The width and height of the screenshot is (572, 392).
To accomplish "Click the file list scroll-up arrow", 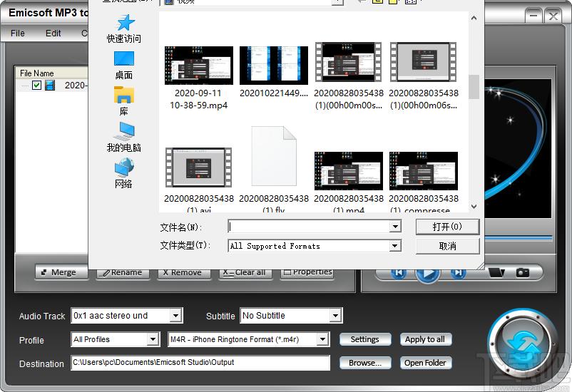I will [x=474, y=18].
